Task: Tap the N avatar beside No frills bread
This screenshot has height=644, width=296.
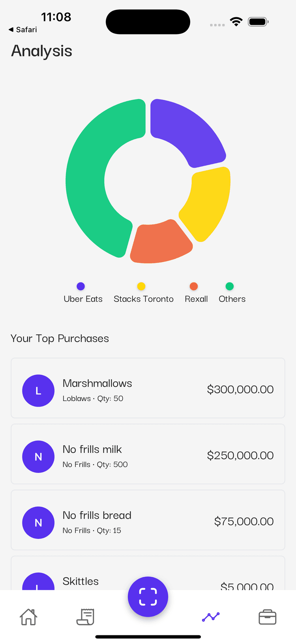Action: 38,523
